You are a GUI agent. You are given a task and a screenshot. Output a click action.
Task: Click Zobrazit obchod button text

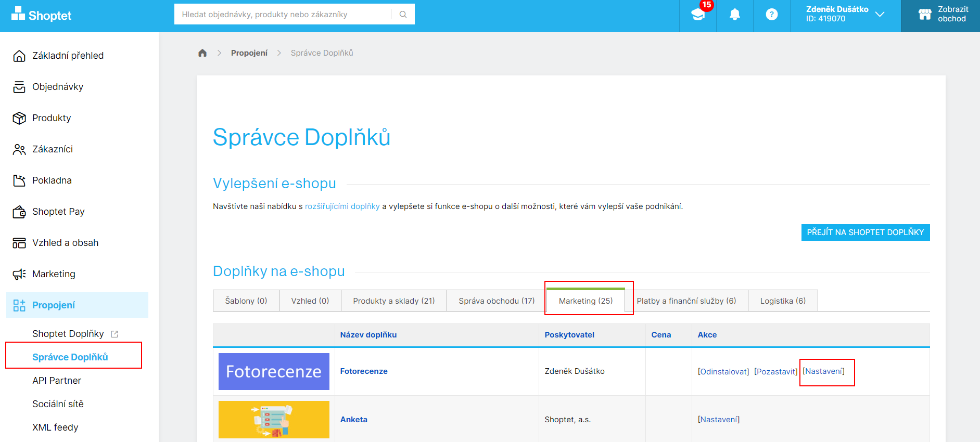(953, 14)
